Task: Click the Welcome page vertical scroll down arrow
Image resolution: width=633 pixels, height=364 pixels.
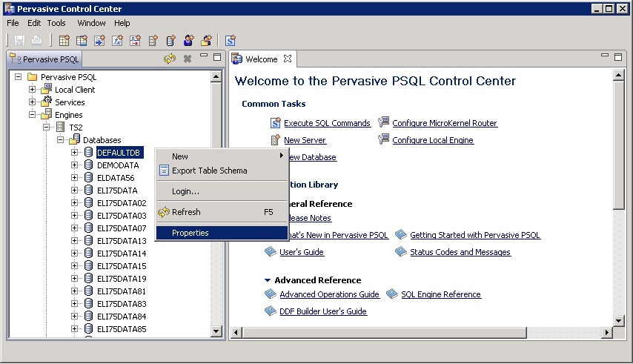Action: (x=618, y=321)
